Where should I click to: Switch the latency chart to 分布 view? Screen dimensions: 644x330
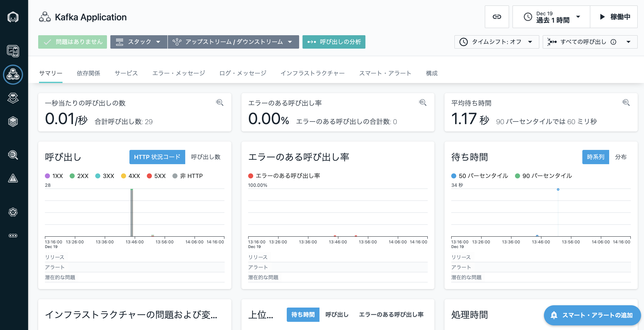click(x=621, y=157)
